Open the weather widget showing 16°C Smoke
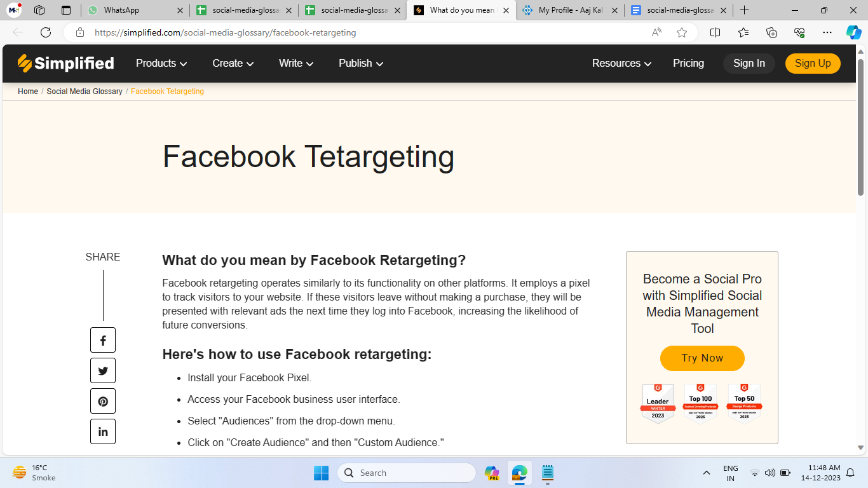 pyautogui.click(x=34, y=473)
